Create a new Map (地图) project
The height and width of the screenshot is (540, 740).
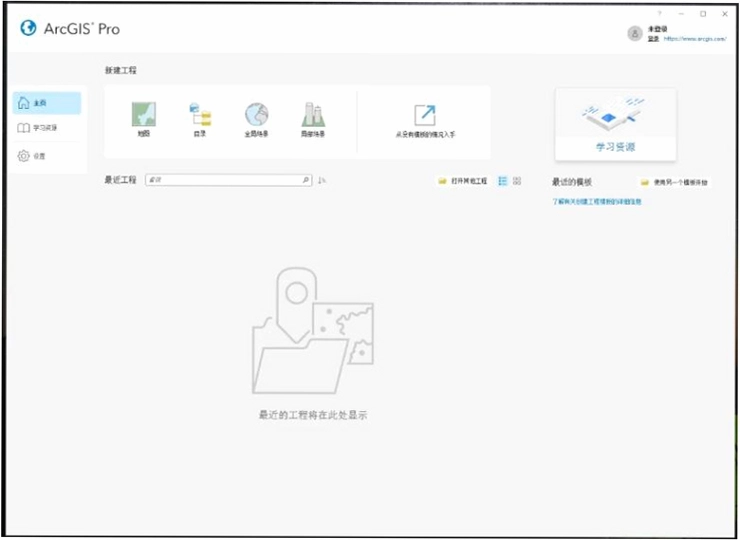143,119
